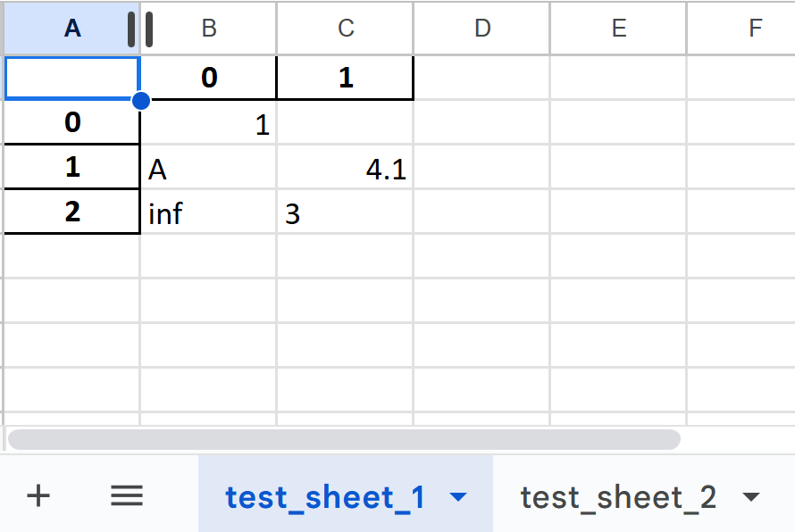The height and width of the screenshot is (532, 795).
Task: Click the column E header
Action: (x=619, y=29)
